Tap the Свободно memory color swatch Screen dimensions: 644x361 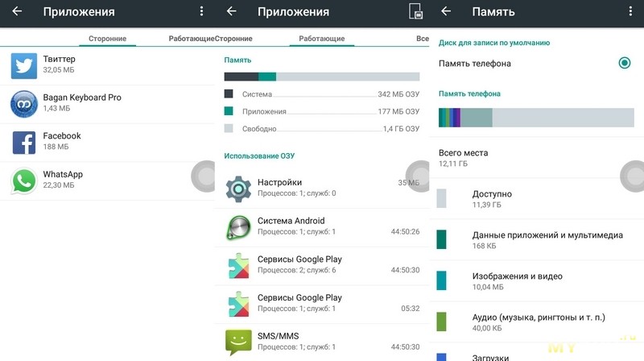coord(229,128)
